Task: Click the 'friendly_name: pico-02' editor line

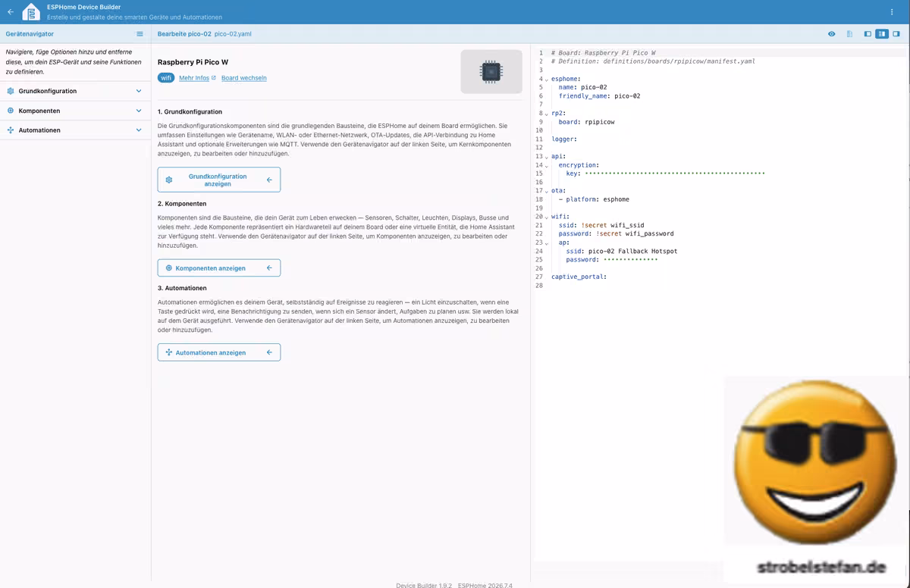Action: click(x=600, y=95)
